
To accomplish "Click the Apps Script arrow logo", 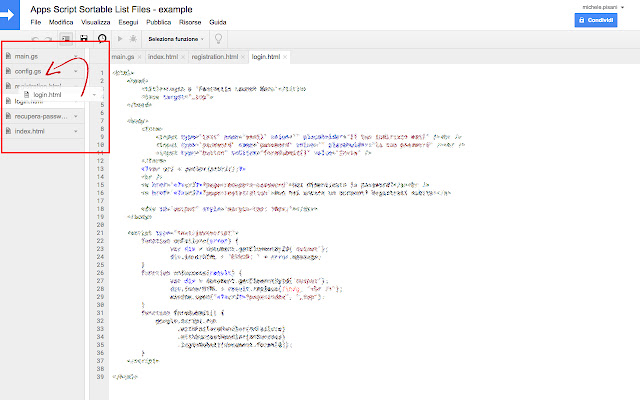I will click(13, 14).
